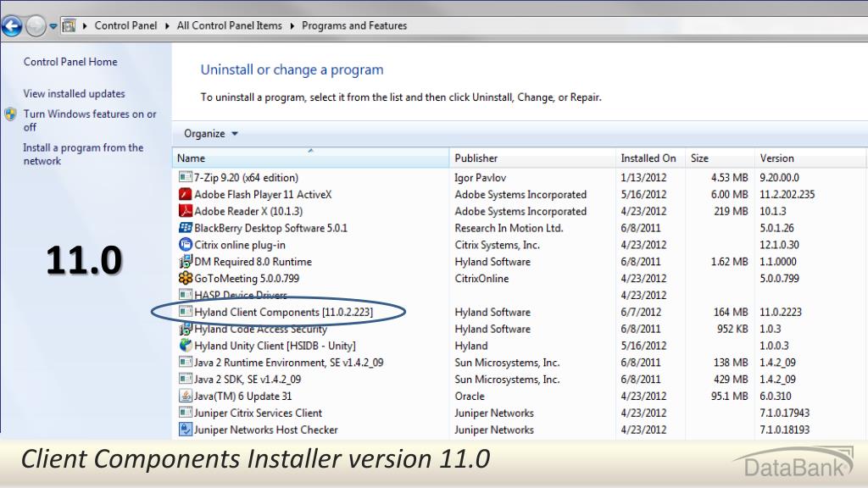Click publisher Citrix Systems, Inc. cell
The width and height of the screenshot is (868, 488).
coord(497,245)
